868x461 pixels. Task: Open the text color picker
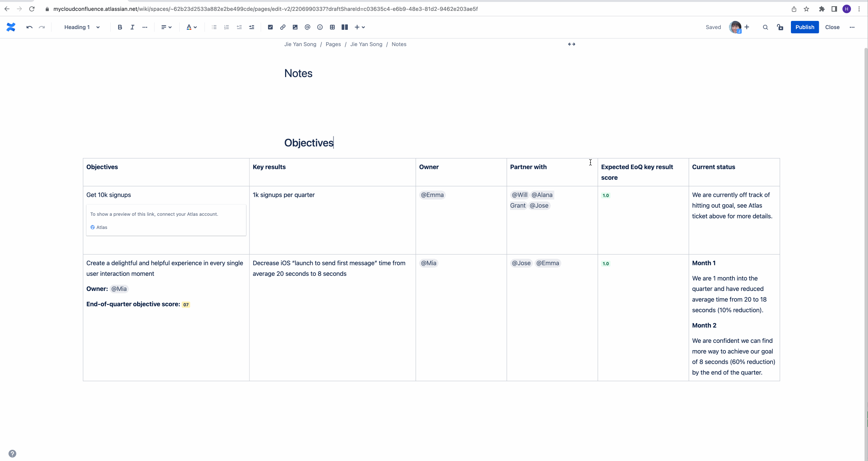[x=192, y=27]
